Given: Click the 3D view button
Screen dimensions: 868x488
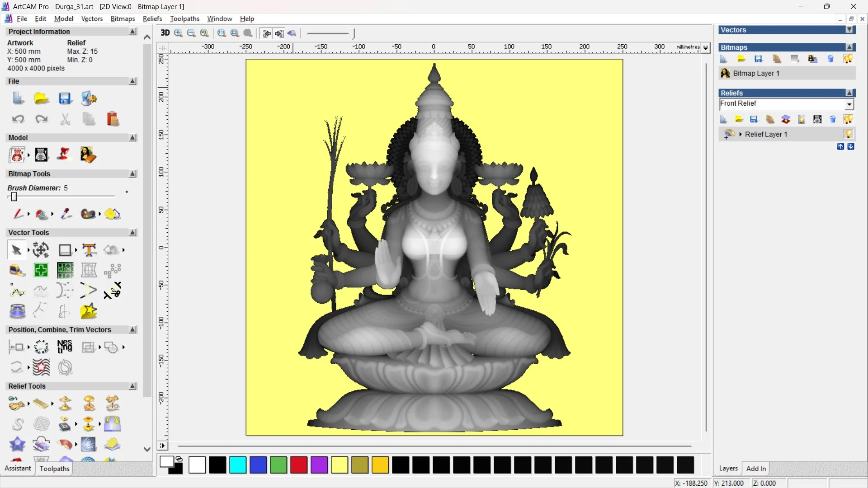Looking at the screenshot, I should coord(165,33).
